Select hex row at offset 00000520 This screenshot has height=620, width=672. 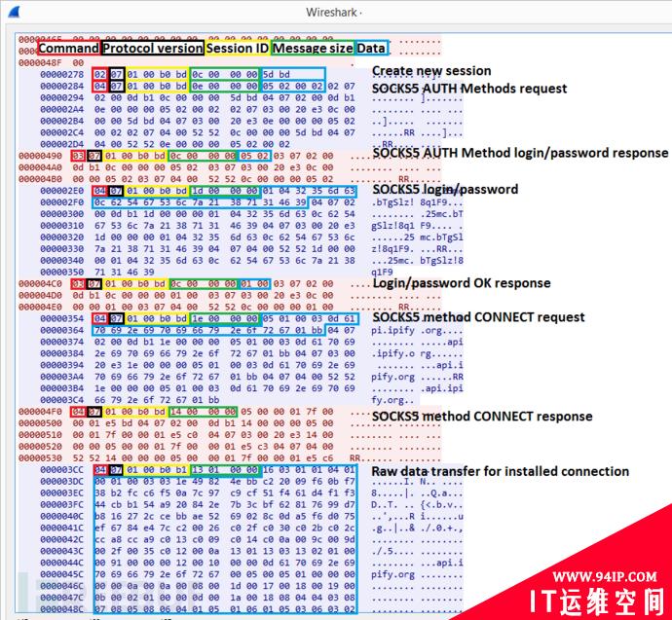230,446
